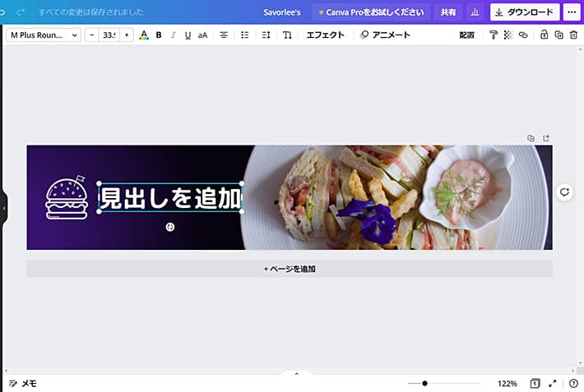Image resolution: width=584 pixels, height=392 pixels.
Task: Add a link with the chain icon
Action: tap(523, 35)
